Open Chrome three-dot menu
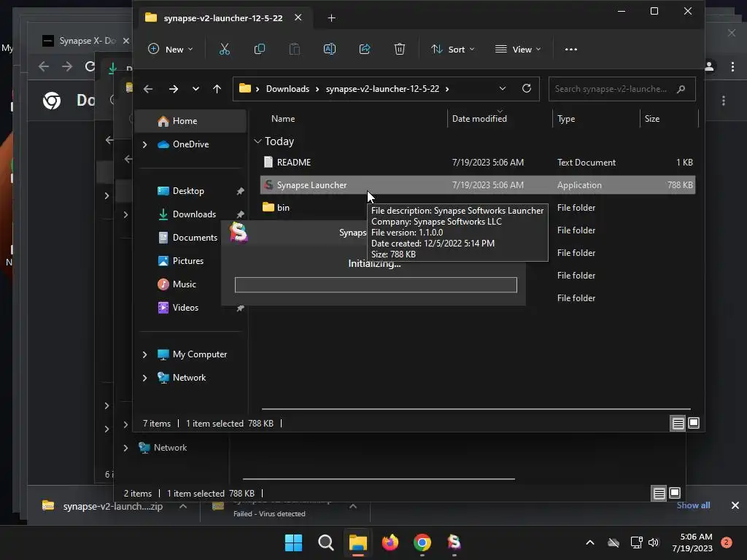This screenshot has width=747, height=560. coord(732,66)
